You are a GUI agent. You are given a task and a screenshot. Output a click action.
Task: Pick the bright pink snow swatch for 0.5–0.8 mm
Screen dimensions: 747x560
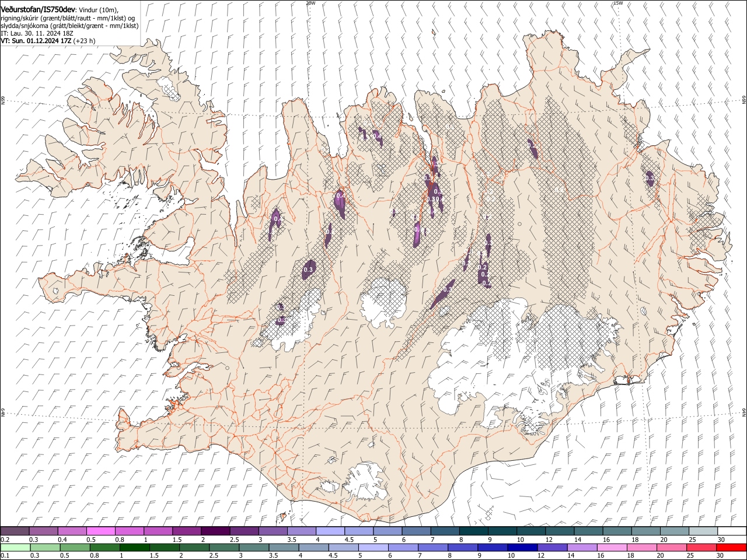click(x=101, y=531)
